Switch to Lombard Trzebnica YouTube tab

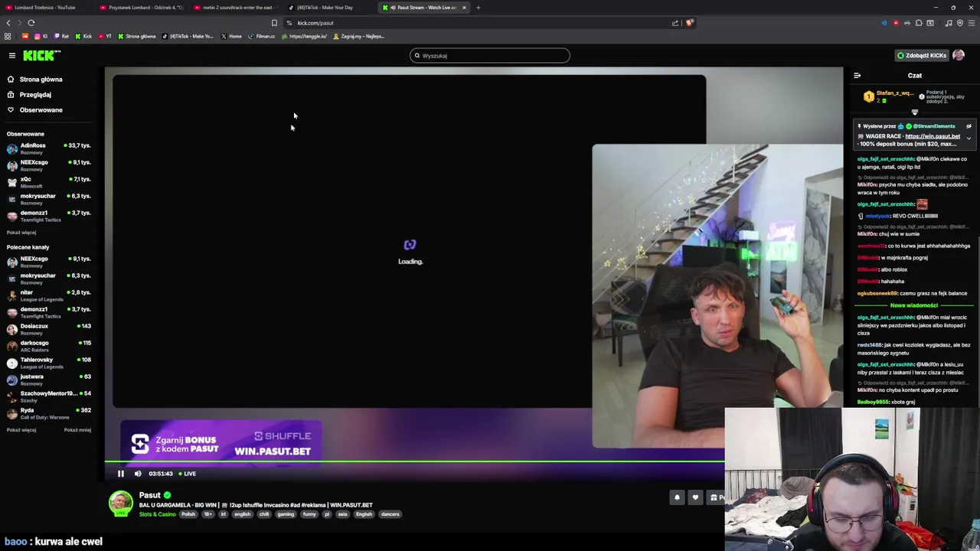click(44, 8)
